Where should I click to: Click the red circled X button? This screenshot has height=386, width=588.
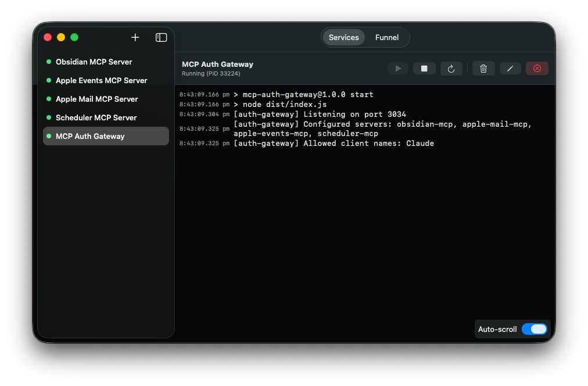(x=537, y=69)
